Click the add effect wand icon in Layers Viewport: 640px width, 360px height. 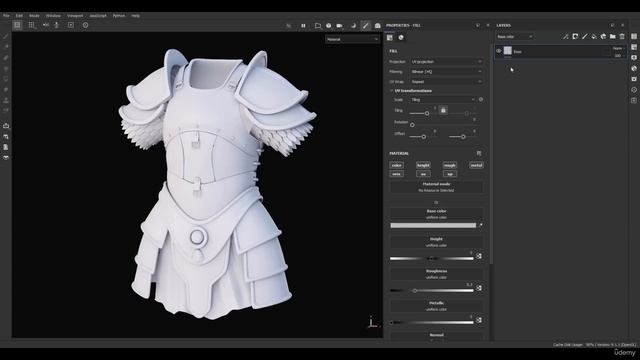click(x=566, y=37)
